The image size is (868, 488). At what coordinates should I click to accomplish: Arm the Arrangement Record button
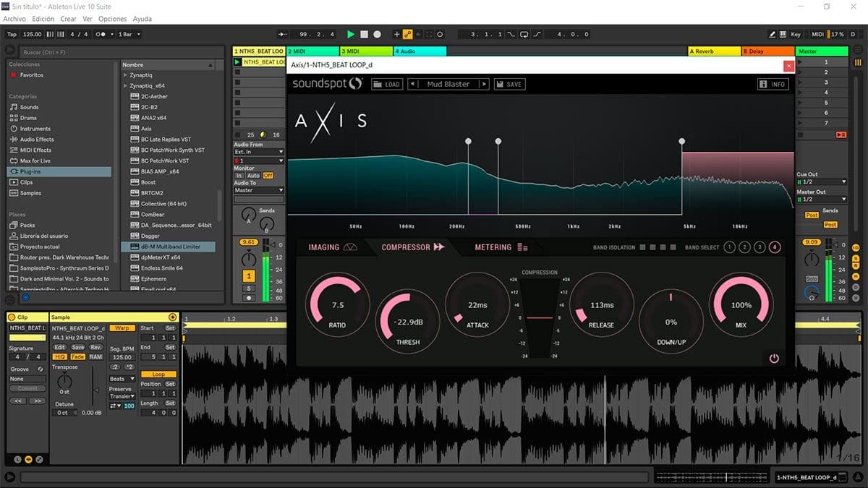(377, 34)
